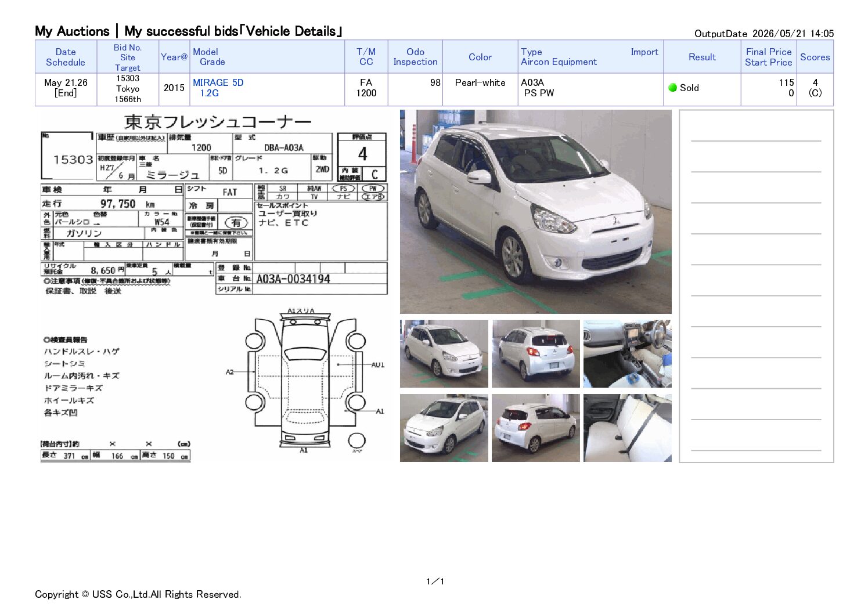Open the rear-right view car thumbnail

[535, 428]
